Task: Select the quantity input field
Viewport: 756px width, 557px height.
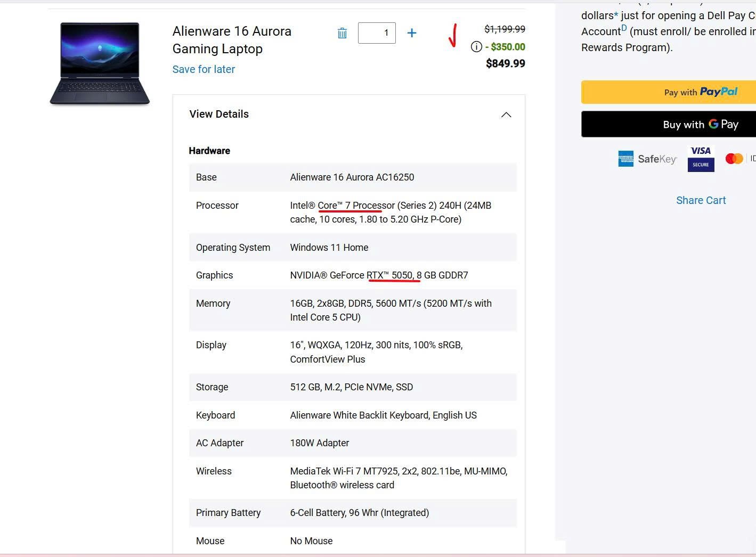Action: (377, 32)
